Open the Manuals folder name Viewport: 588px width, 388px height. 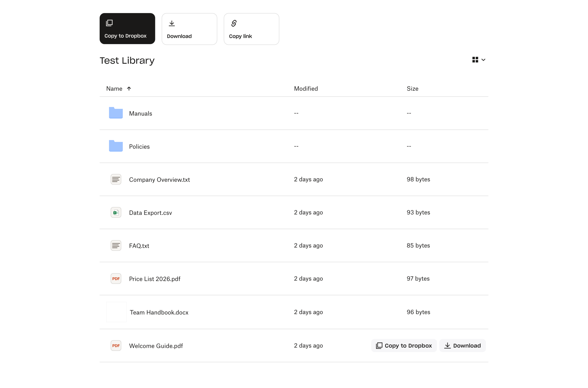pyautogui.click(x=141, y=113)
